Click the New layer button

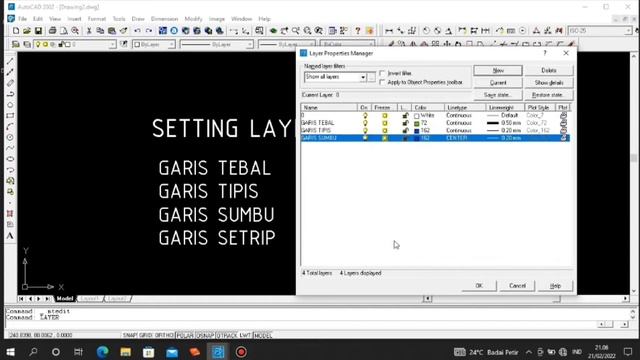coord(498,71)
